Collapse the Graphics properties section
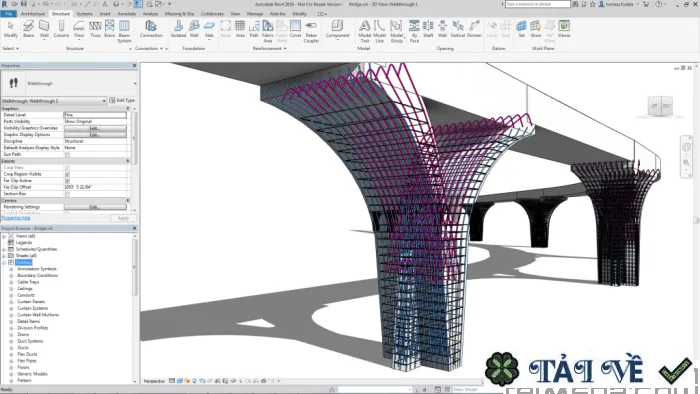This screenshot has height=394, width=700. coord(128,108)
